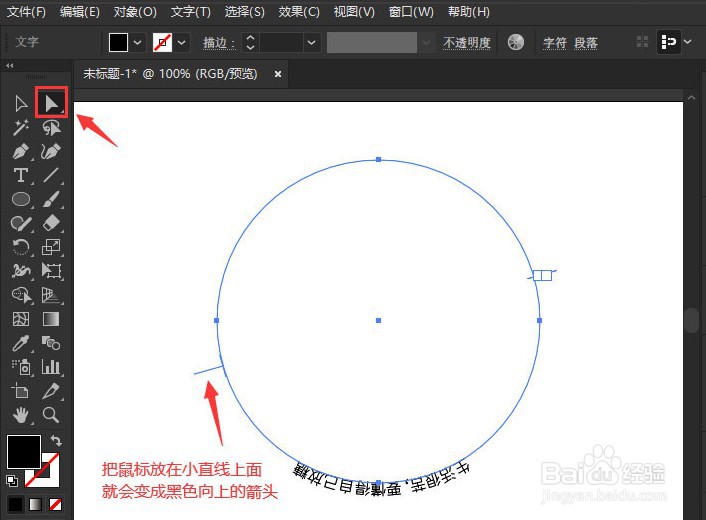Open the 效果(C) menu

tap(299, 12)
